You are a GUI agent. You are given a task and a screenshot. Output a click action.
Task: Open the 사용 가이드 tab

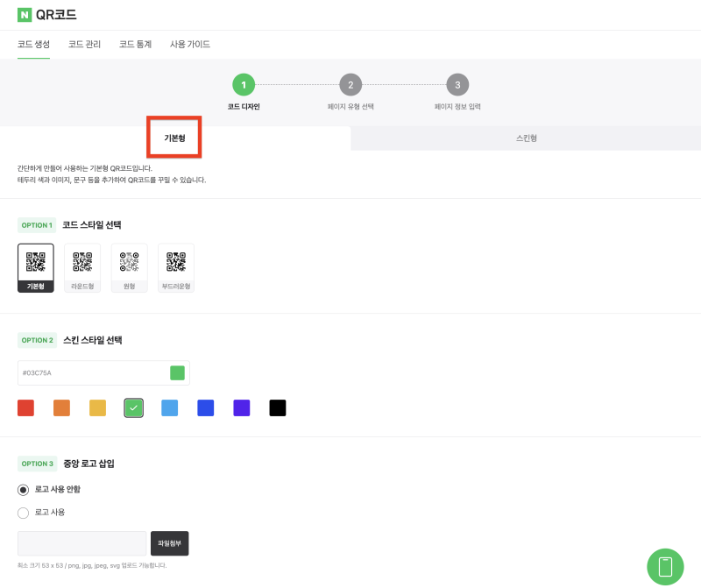click(189, 44)
